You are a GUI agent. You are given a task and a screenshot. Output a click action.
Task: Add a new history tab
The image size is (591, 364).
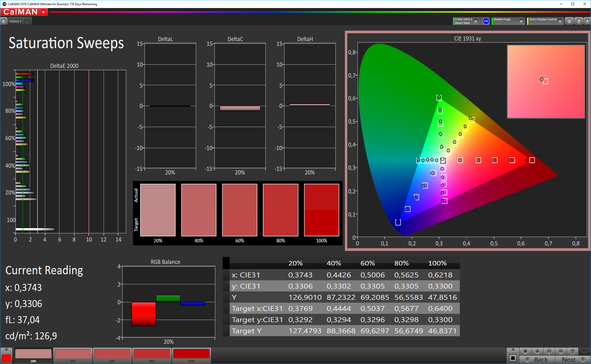[27, 21]
